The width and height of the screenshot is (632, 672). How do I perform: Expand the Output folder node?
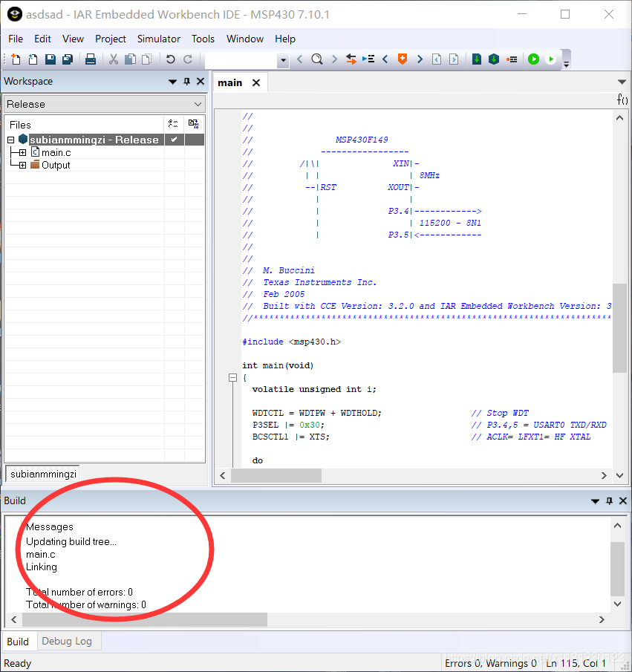coord(22,165)
